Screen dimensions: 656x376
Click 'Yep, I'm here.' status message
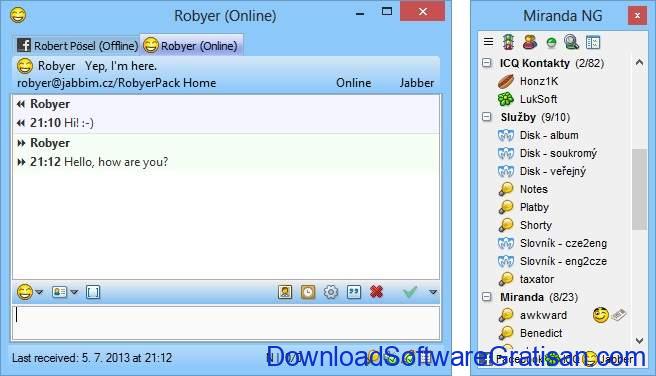click(x=121, y=66)
